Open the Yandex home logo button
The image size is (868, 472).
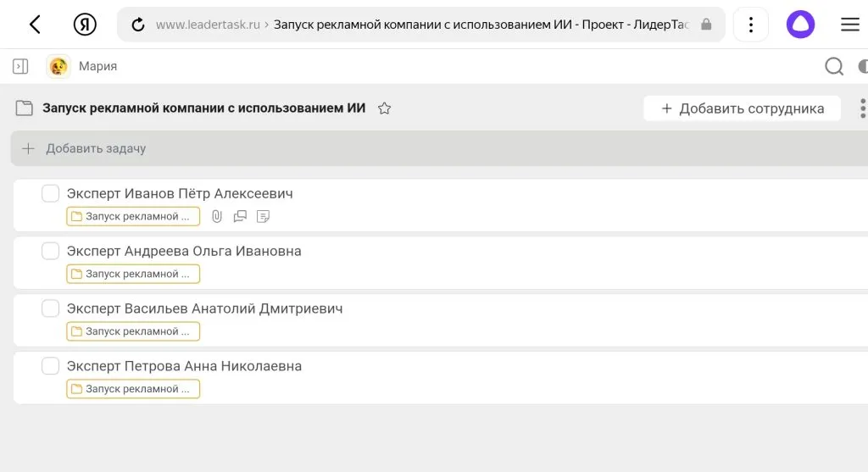coord(85,25)
